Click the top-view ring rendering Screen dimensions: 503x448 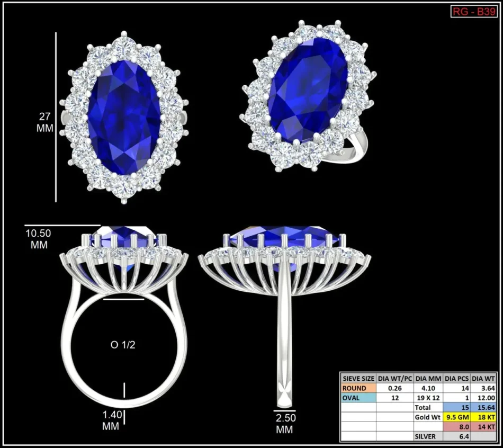click(x=124, y=118)
